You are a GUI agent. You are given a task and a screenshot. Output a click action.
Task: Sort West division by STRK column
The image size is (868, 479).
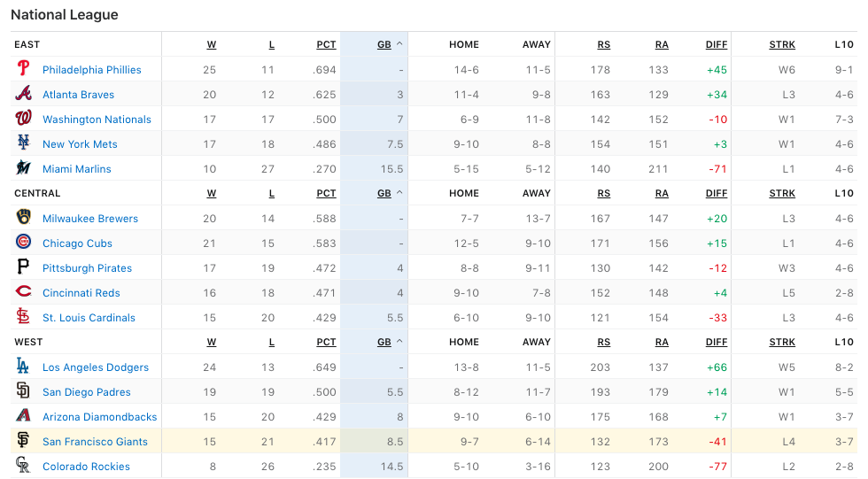coord(782,342)
